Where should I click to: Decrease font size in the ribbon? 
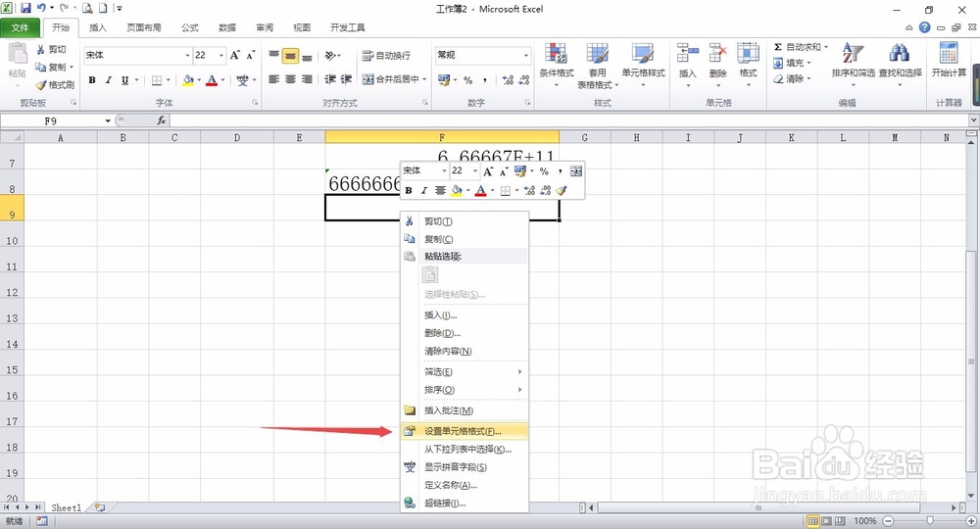tap(251, 55)
